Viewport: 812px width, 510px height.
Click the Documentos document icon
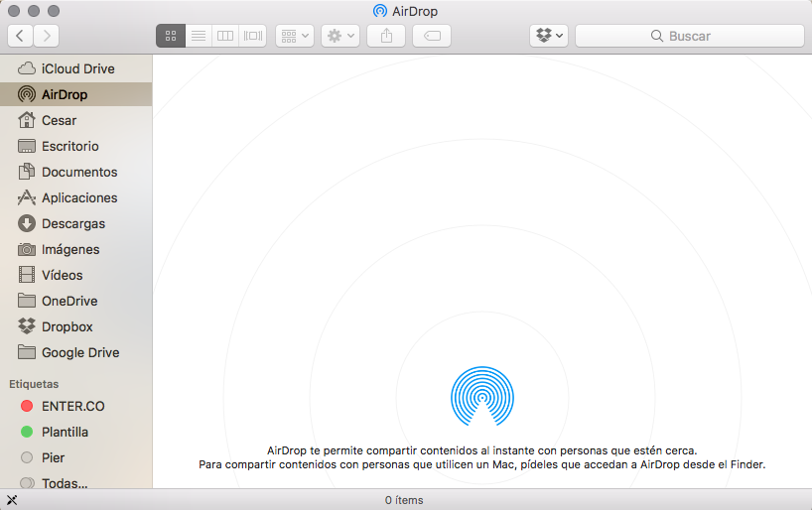(x=27, y=172)
